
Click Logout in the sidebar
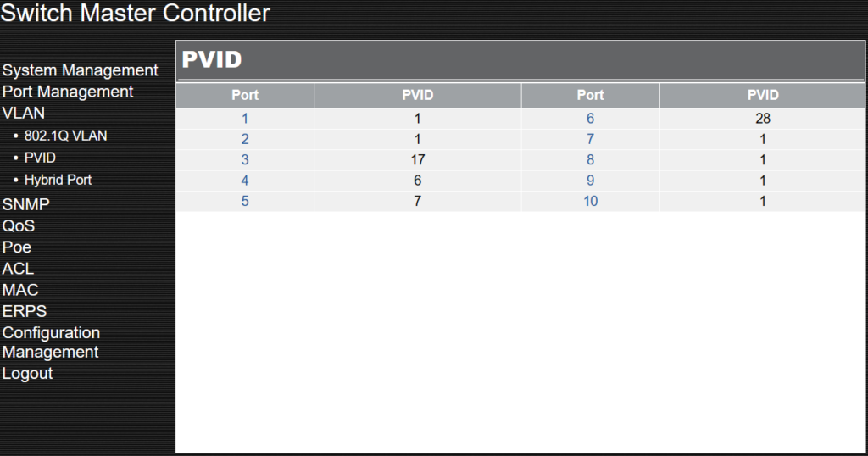[x=27, y=374]
